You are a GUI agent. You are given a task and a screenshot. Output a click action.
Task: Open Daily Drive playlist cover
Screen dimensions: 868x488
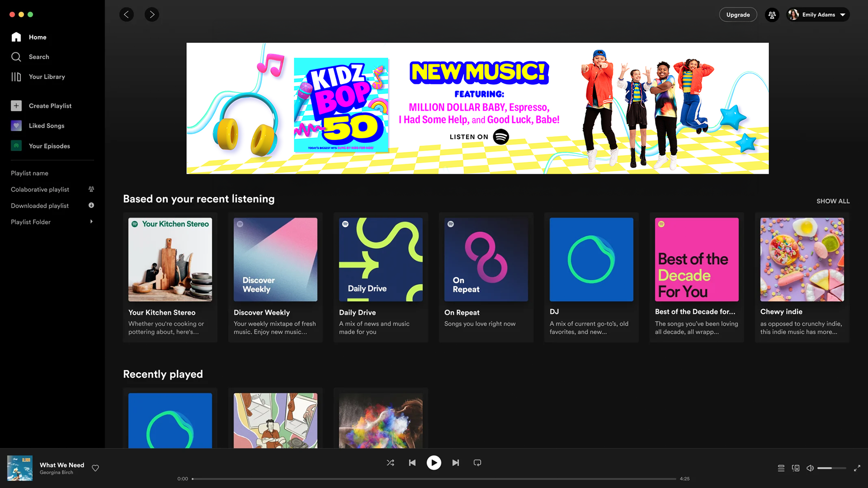point(381,260)
